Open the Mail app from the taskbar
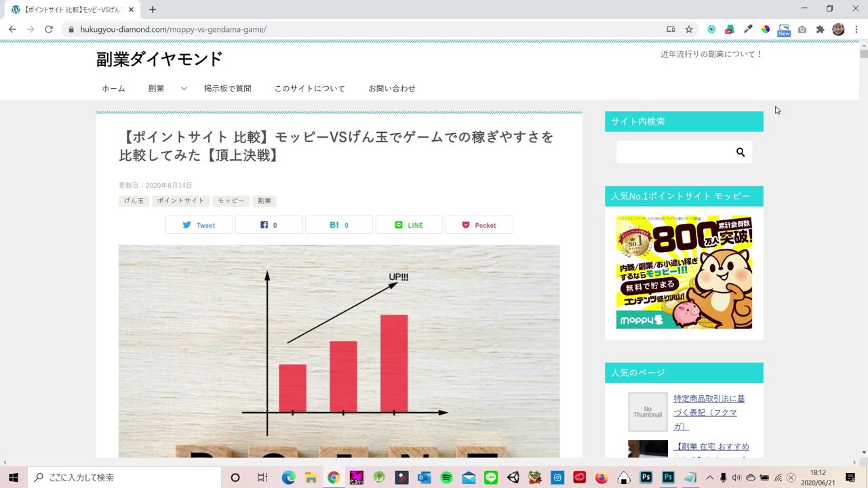The width and height of the screenshot is (868, 488). coord(469,477)
